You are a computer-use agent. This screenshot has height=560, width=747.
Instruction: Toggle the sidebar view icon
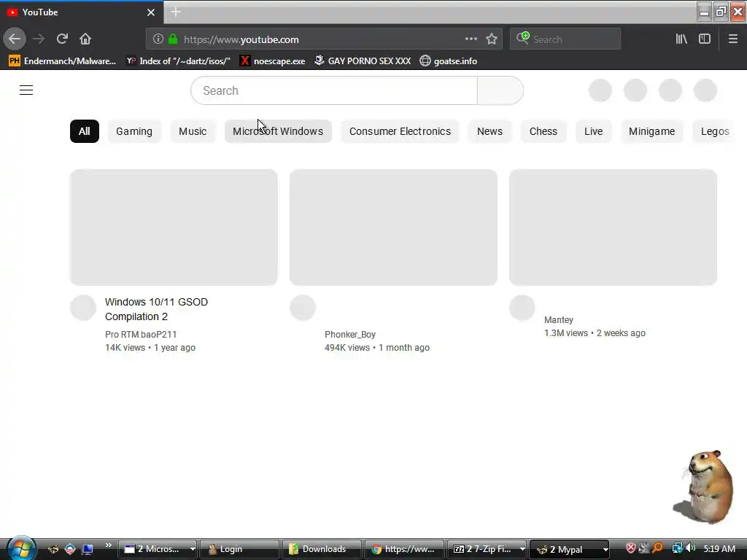coord(705,39)
